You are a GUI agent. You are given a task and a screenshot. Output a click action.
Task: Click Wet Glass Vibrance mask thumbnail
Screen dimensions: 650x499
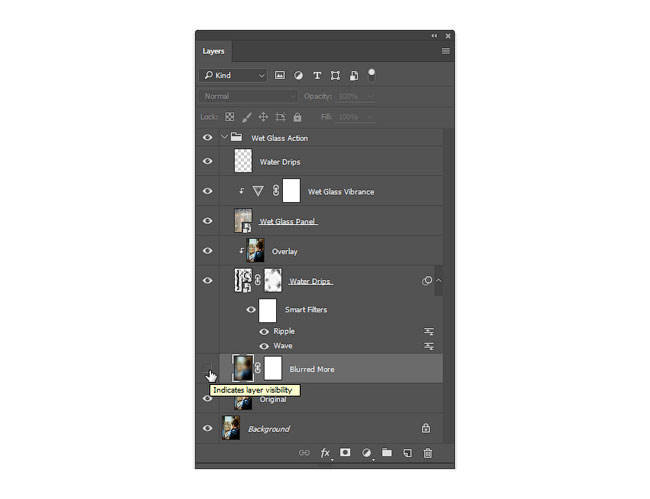pos(291,191)
